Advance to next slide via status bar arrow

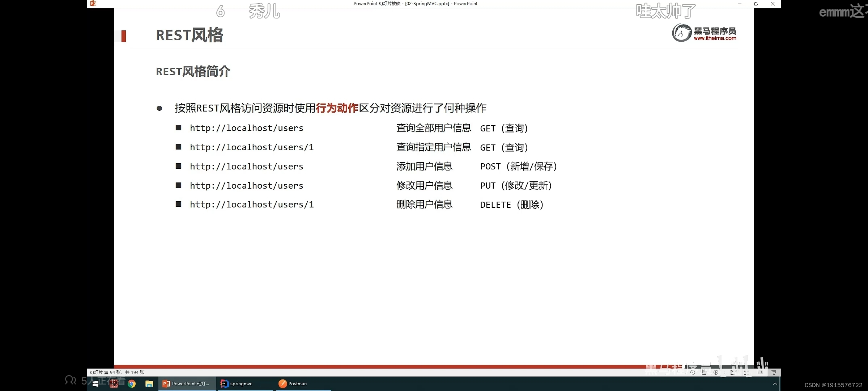[x=716, y=372]
